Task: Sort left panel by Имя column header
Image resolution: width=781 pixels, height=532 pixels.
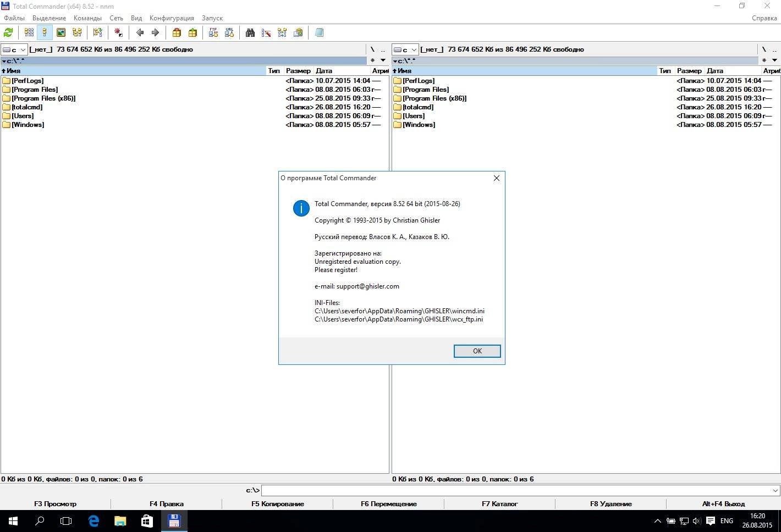Action: [134, 71]
